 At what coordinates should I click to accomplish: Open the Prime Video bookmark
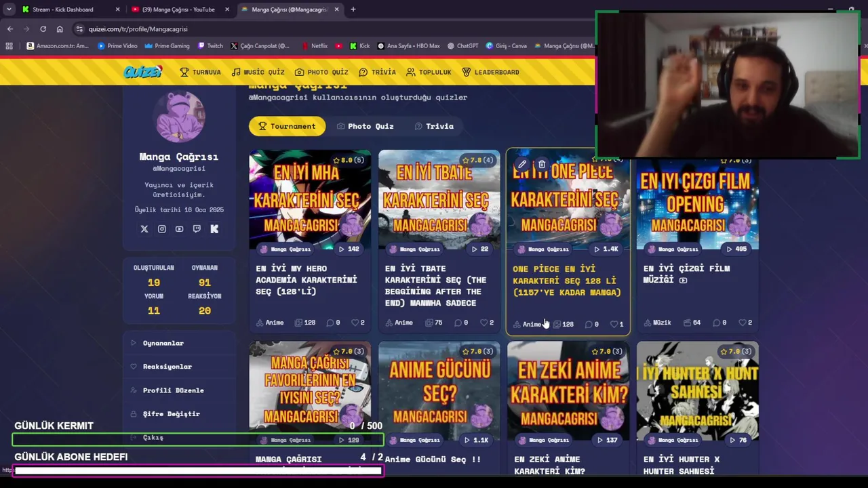click(x=117, y=46)
